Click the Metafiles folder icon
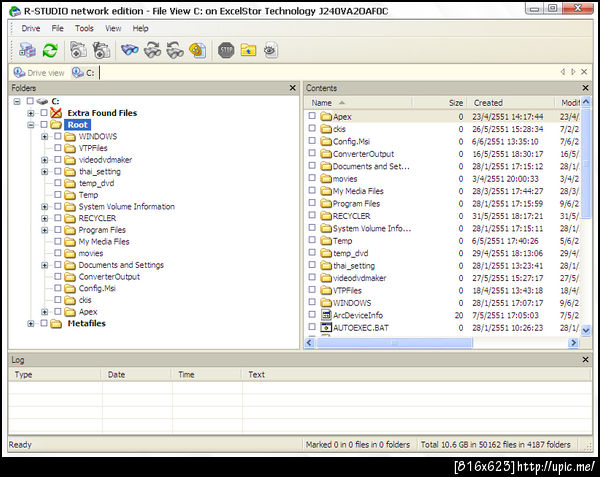Screen dimensions: 600x477 [56, 324]
